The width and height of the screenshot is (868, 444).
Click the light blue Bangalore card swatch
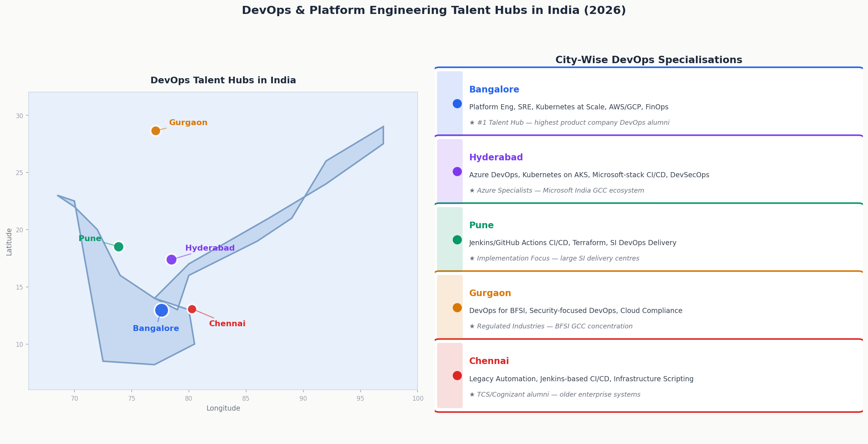450,103
